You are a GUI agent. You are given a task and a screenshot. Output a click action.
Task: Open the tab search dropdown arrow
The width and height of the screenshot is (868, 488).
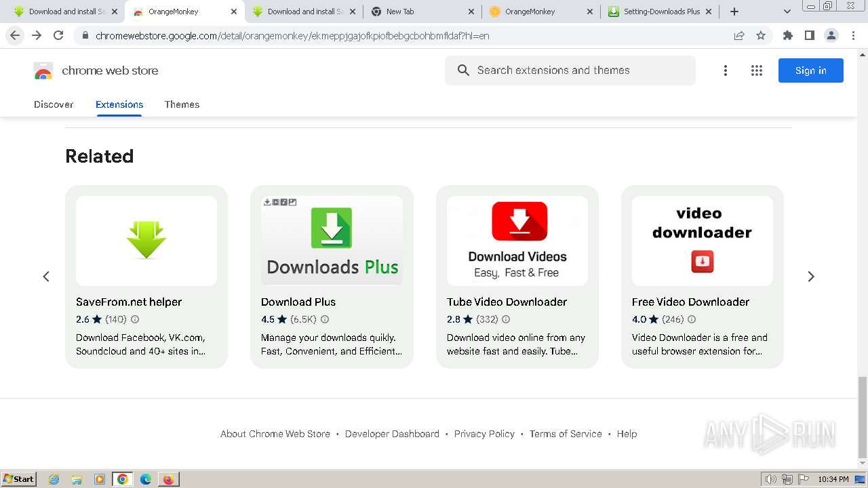click(787, 12)
